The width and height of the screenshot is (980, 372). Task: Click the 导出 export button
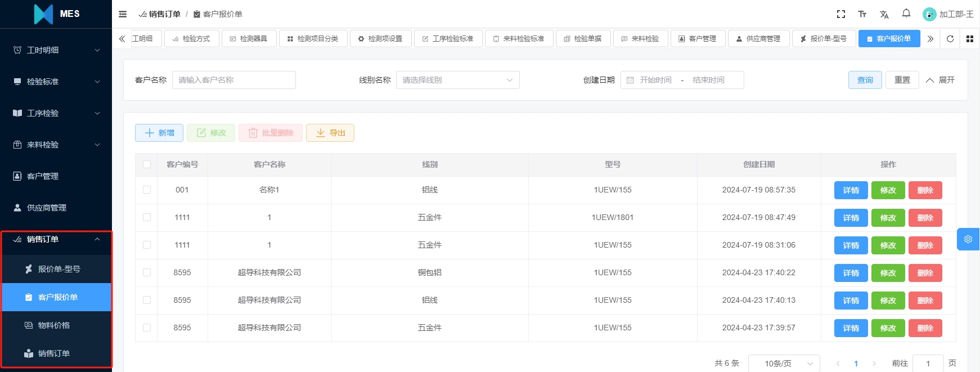coord(330,133)
